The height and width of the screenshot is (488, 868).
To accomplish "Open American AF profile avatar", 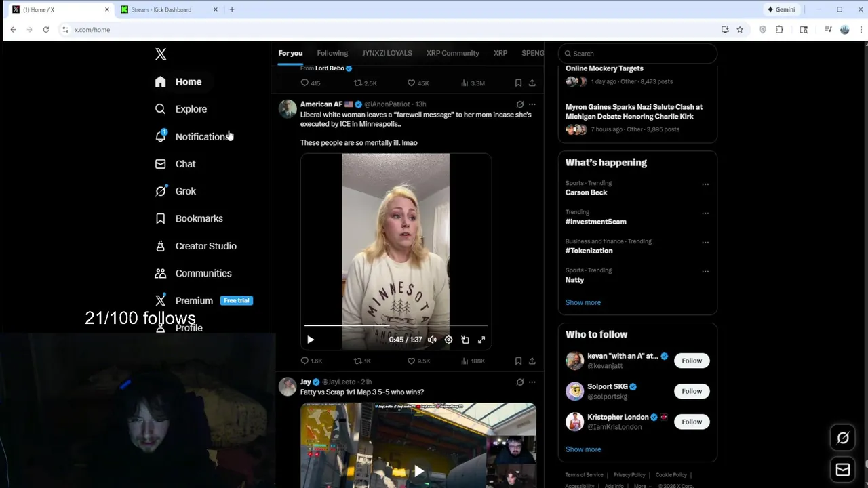I will 288,109.
